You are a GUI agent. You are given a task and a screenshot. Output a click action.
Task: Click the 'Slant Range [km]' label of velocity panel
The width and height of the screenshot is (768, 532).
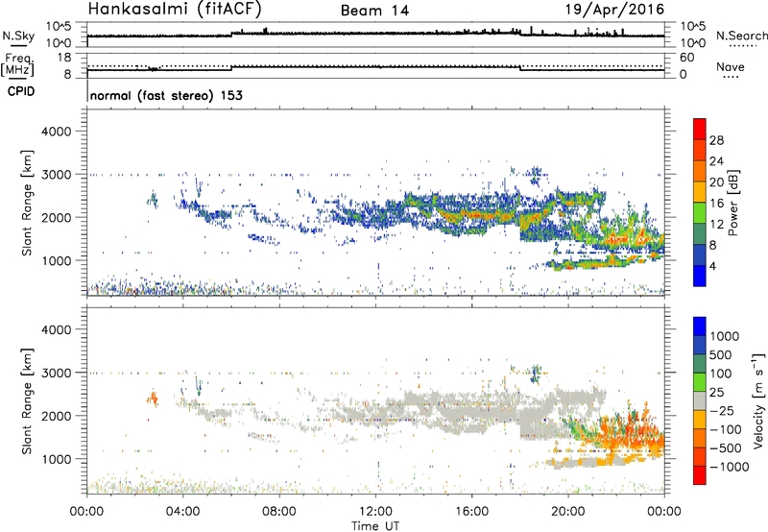tap(27, 400)
